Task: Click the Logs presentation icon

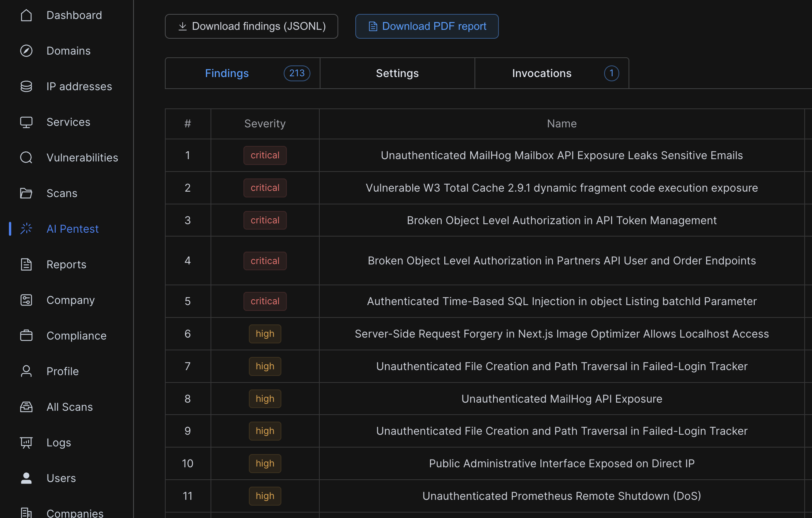Action: tap(26, 443)
